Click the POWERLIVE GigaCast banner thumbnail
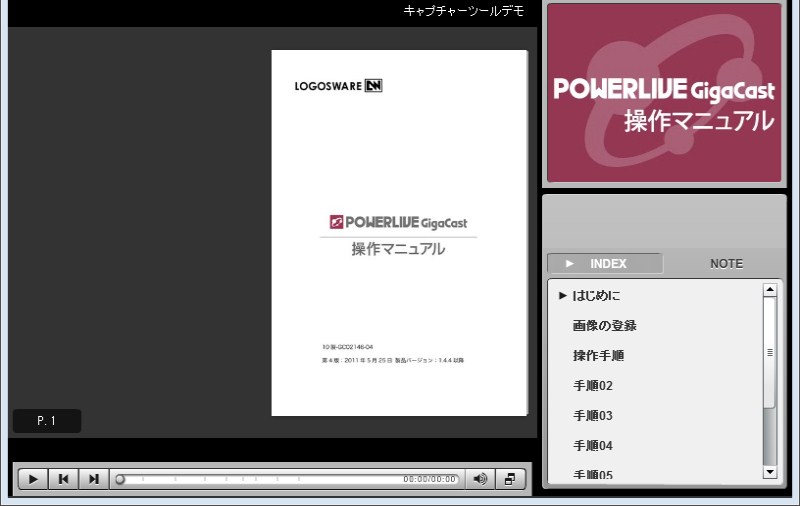The width and height of the screenshot is (800, 506). (664, 93)
